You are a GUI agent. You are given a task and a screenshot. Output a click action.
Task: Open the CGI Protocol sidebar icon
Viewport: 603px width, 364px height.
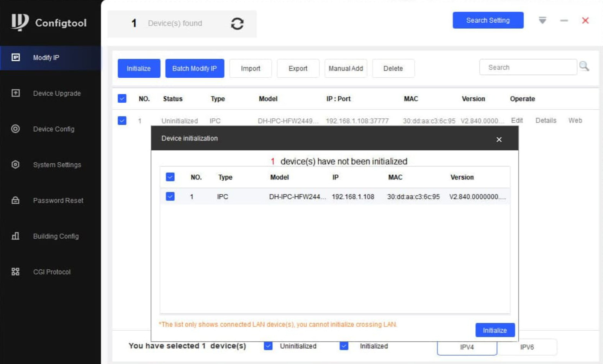pos(15,272)
